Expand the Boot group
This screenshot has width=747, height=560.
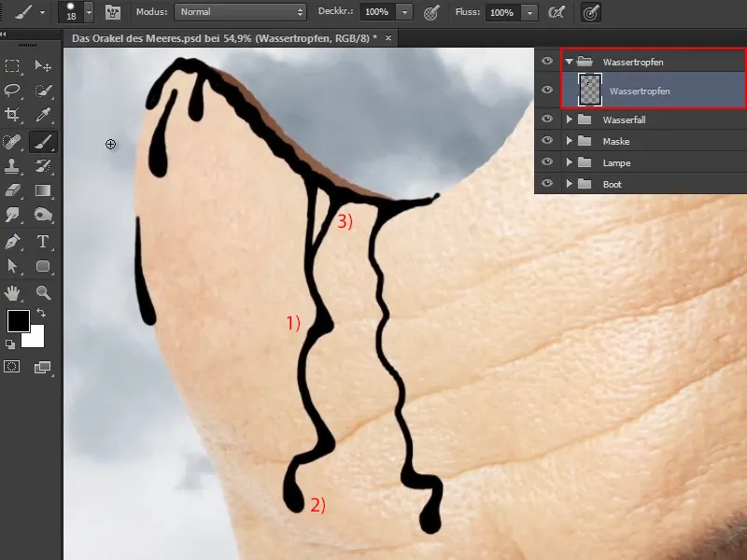(569, 184)
